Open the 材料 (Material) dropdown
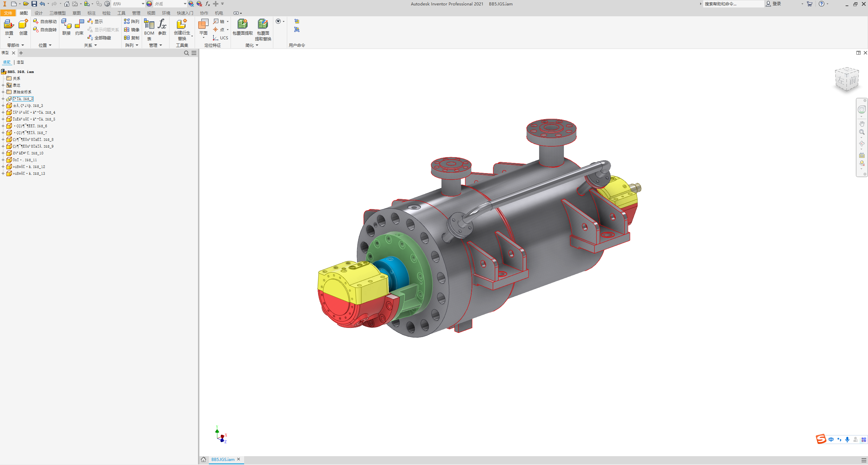 (x=143, y=4)
